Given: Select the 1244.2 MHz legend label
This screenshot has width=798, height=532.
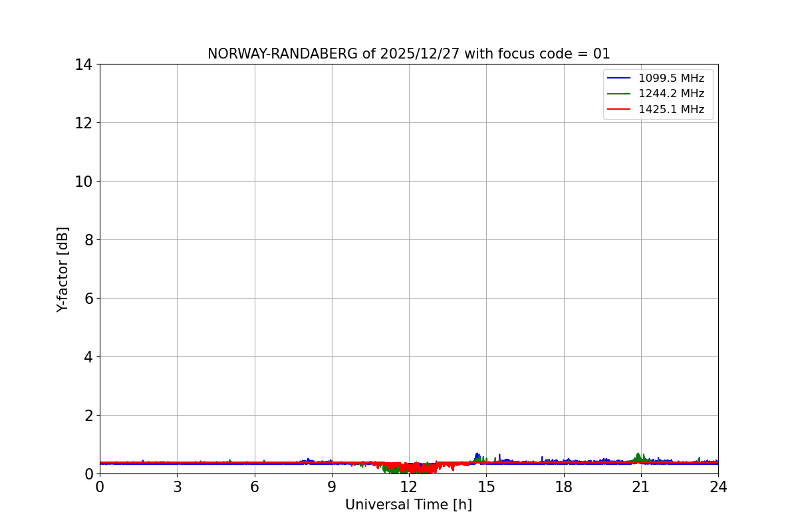Looking at the screenshot, I should coord(671,94).
